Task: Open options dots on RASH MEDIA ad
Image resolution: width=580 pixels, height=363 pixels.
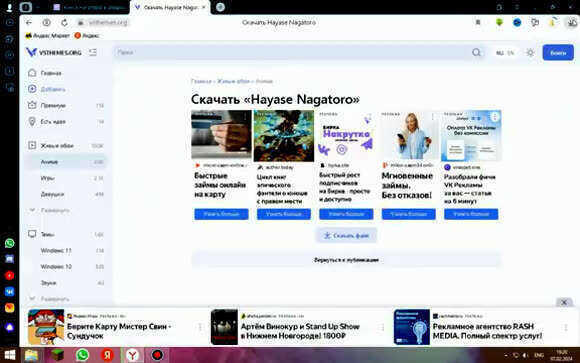Action: coord(566,327)
